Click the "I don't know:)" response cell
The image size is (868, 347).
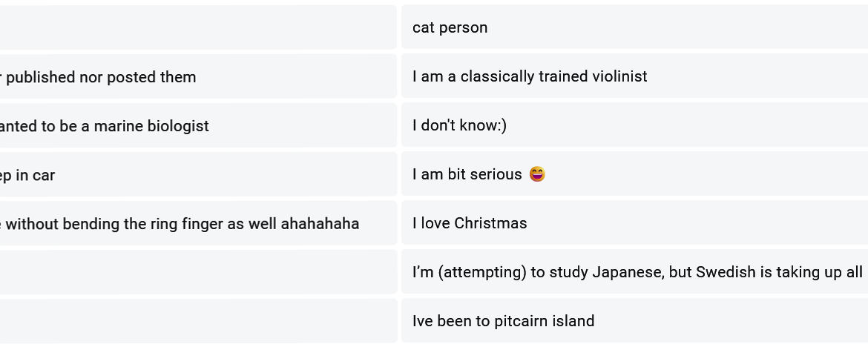tap(634, 125)
